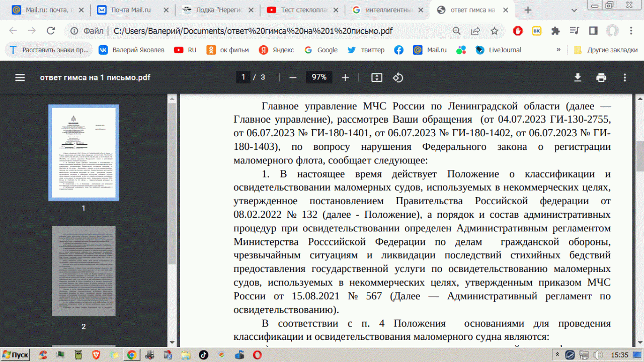Click the fit to page icon

click(376, 77)
